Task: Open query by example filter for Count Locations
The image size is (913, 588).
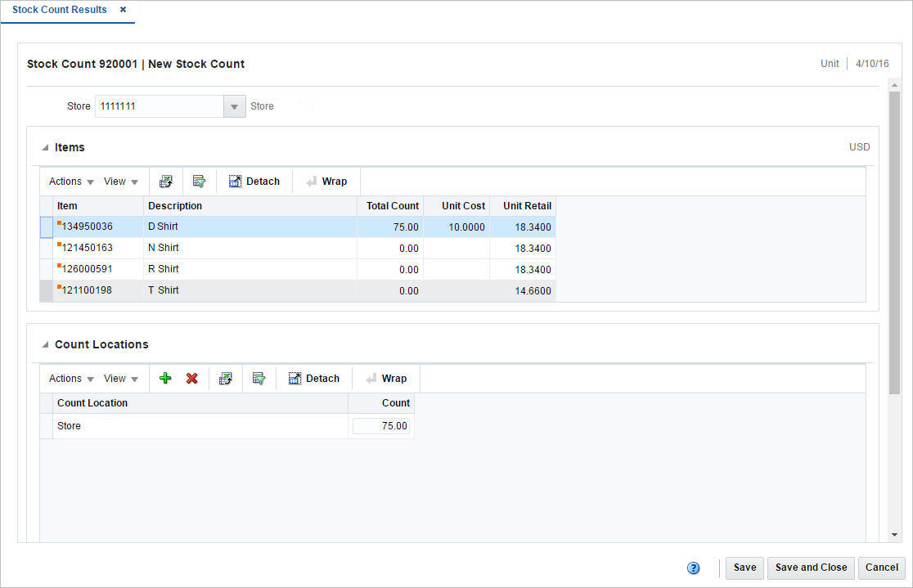Action: (x=257, y=378)
